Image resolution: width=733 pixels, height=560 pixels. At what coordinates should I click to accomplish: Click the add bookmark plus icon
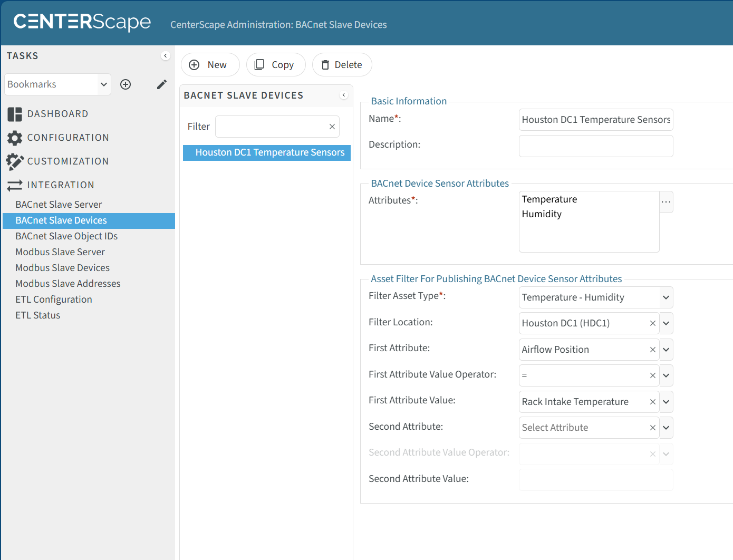[126, 84]
